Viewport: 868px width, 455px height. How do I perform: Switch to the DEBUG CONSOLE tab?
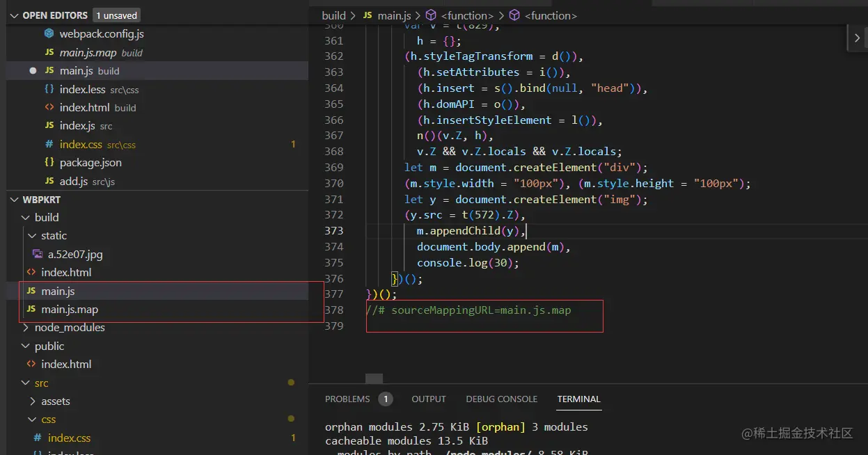502,399
